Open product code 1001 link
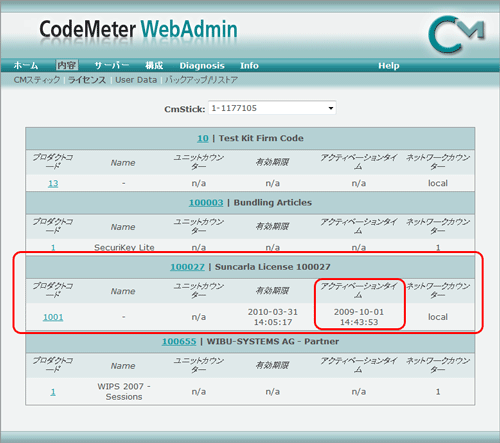Viewport: 500px width, 443px height. pos(53,317)
